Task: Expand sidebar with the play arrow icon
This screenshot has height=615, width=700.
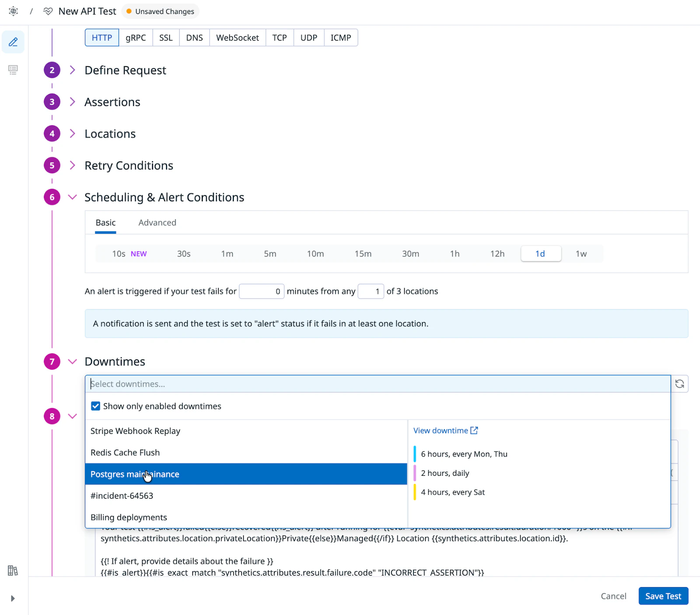Action: click(x=13, y=598)
